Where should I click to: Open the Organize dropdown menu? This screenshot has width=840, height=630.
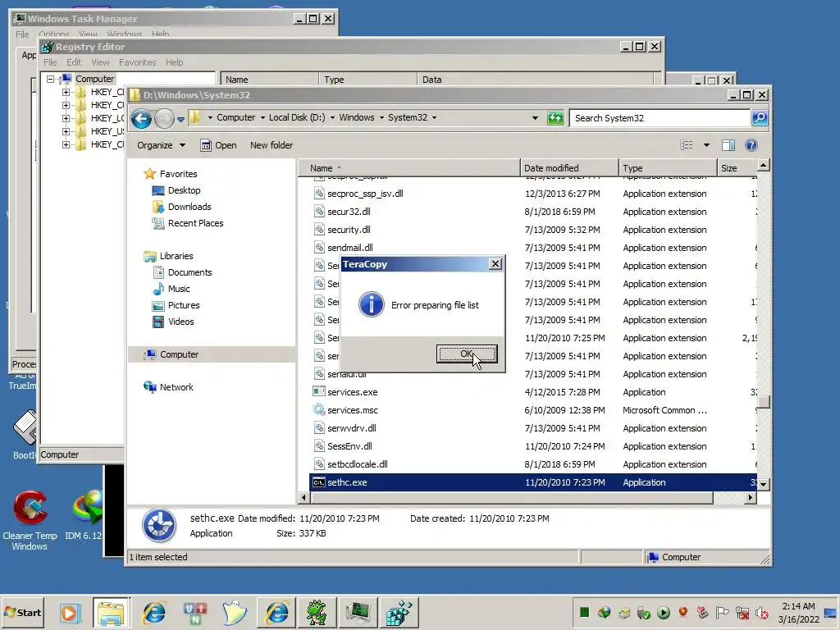click(161, 145)
